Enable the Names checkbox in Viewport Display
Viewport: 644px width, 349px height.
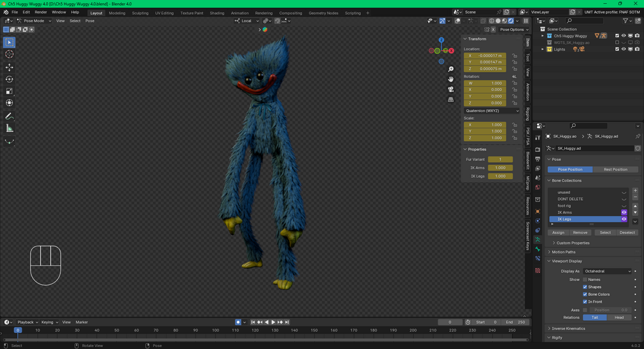point(585,280)
